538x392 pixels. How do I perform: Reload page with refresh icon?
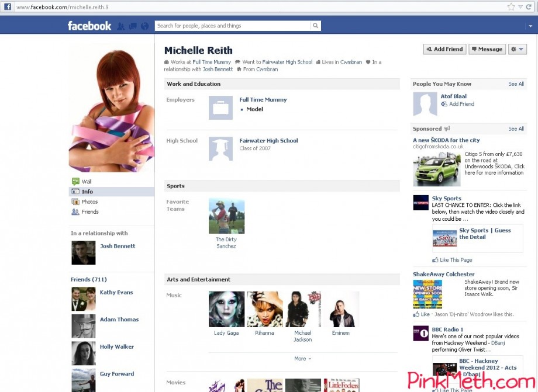point(529,6)
